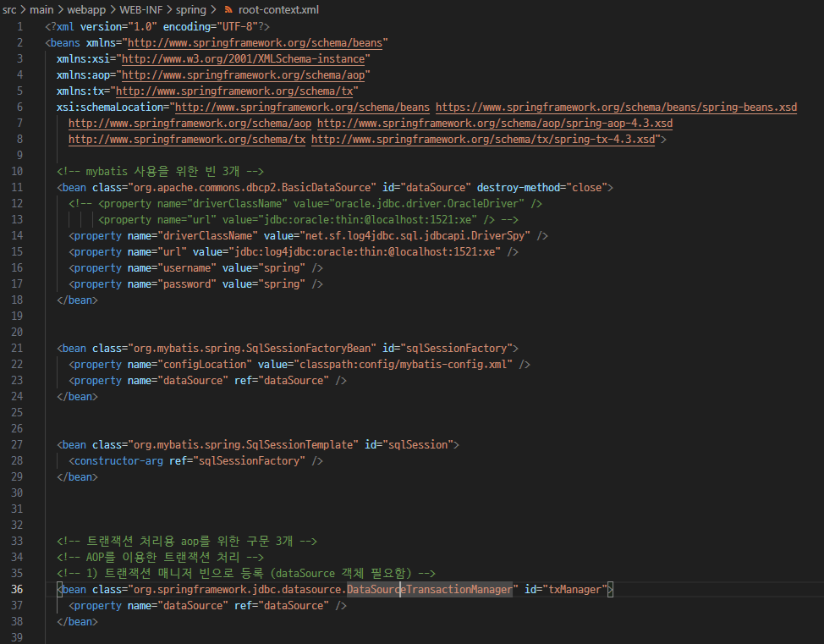The image size is (824, 644).
Task: Click the 'txManager' id value
Action: click(x=575, y=589)
